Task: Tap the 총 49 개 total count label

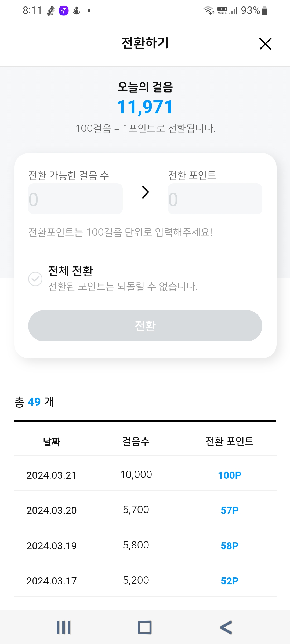Action: 34,402
